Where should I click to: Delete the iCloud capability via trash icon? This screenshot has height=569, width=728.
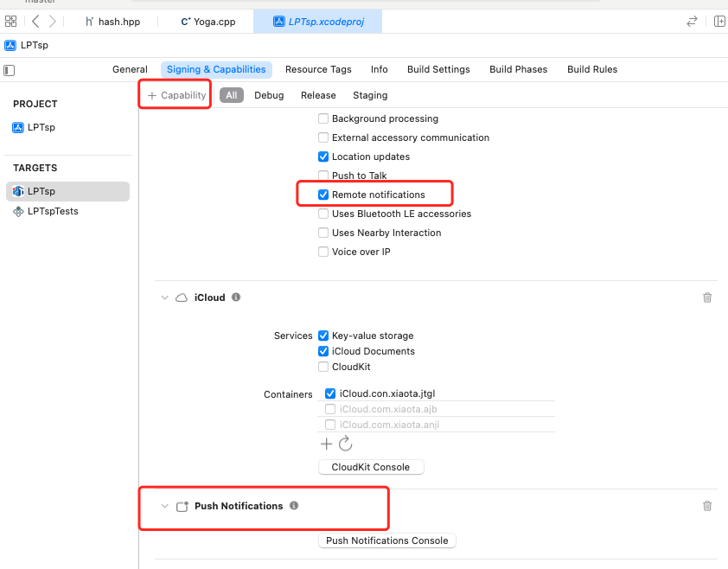[x=707, y=297]
